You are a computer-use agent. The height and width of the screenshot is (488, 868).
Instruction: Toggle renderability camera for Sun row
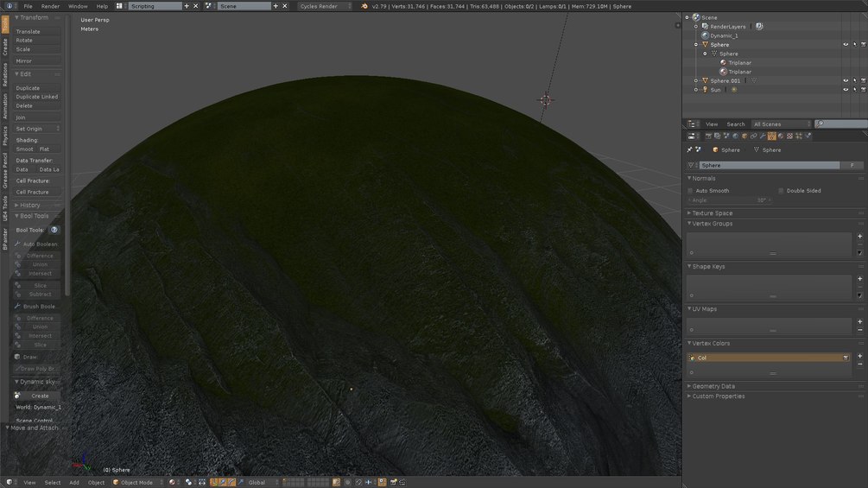[863, 90]
